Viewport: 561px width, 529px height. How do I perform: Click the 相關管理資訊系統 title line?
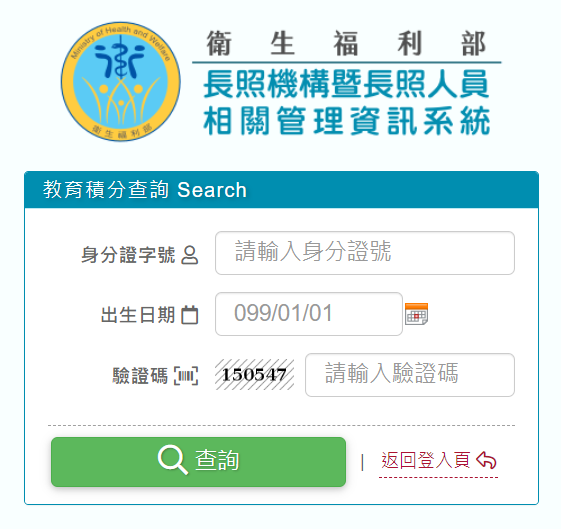click(346, 121)
